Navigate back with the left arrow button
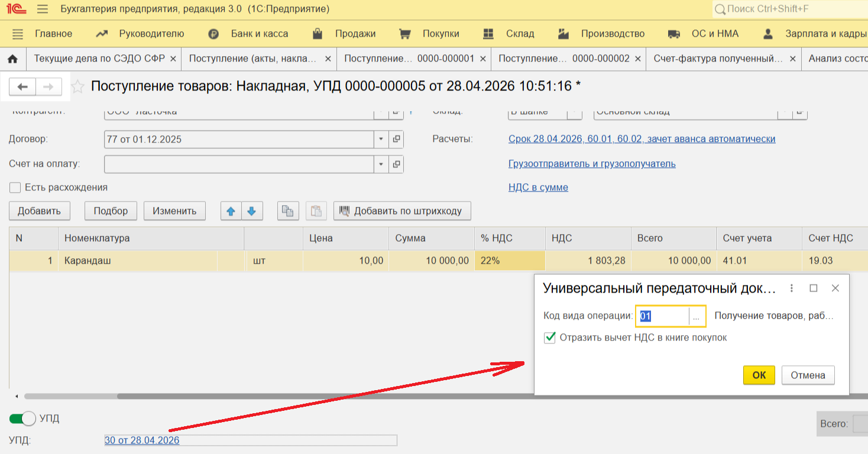This screenshot has height=454, width=868. pos(22,87)
